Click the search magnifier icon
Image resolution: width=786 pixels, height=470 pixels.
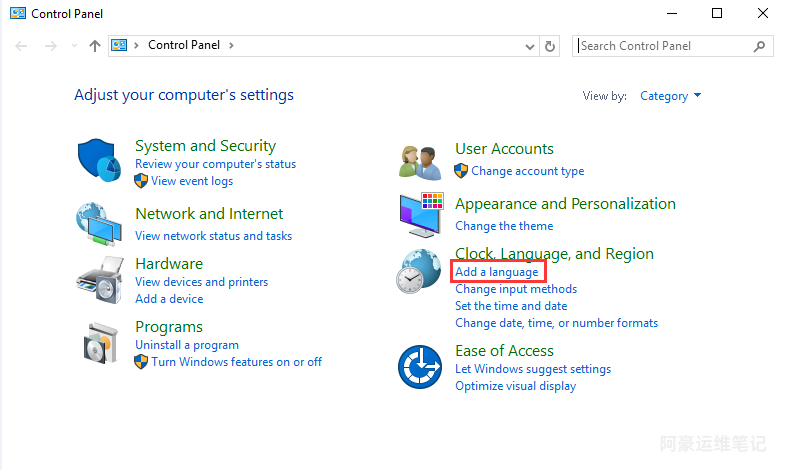tap(759, 46)
